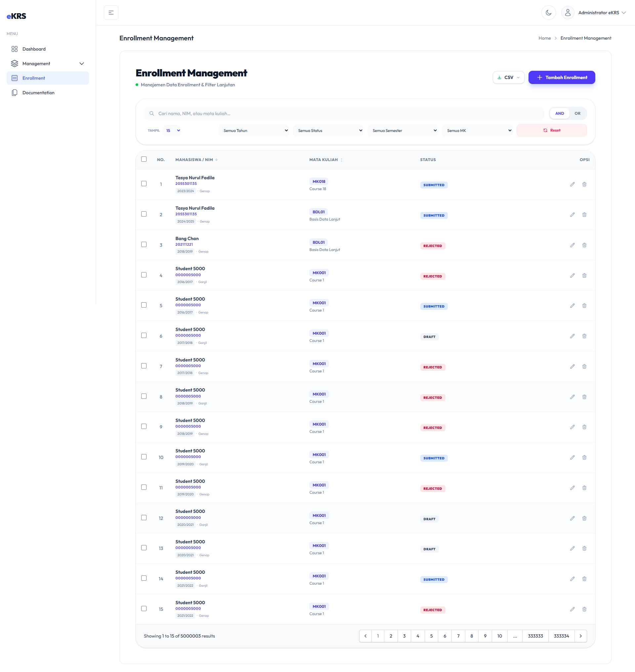The width and height of the screenshot is (635, 672).
Task: Tick the checkbox for row 2
Action: pos(144,214)
